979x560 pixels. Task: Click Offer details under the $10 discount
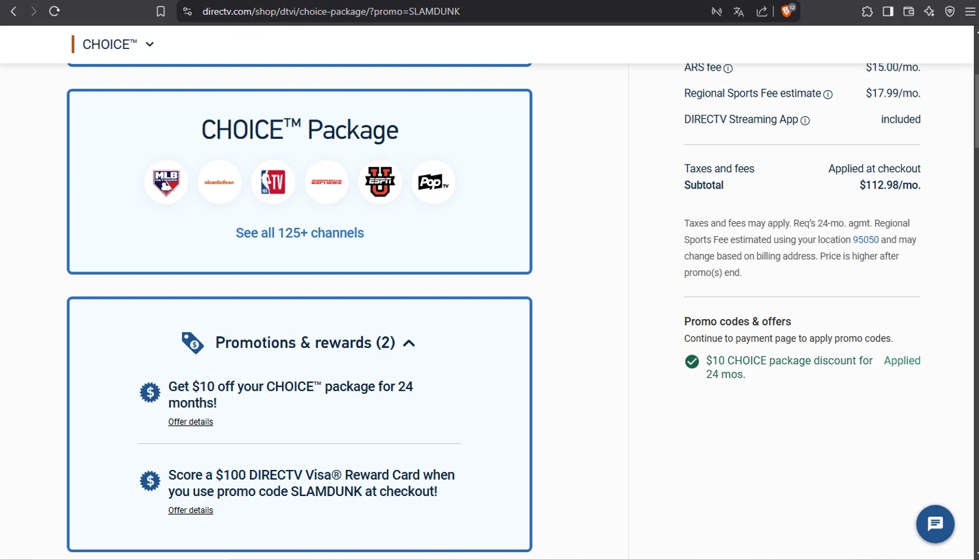tap(191, 422)
